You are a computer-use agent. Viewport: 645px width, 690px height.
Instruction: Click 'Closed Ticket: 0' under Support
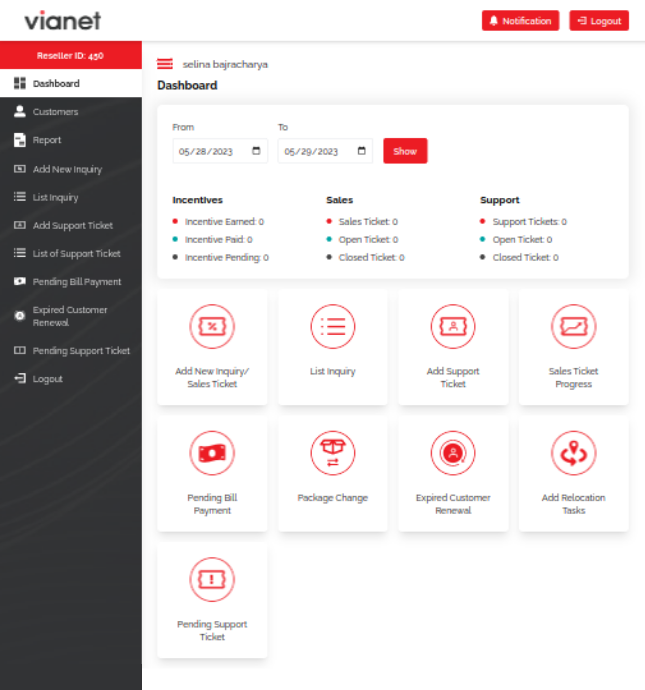click(x=525, y=257)
